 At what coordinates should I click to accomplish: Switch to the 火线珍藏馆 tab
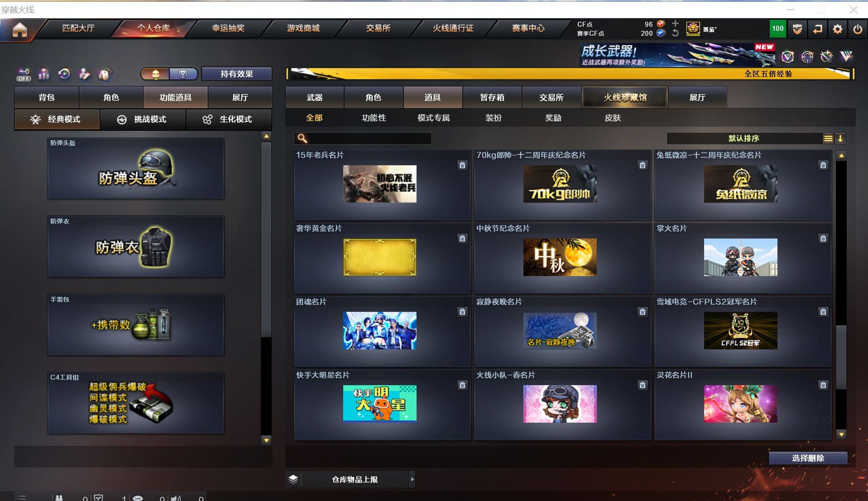point(624,97)
